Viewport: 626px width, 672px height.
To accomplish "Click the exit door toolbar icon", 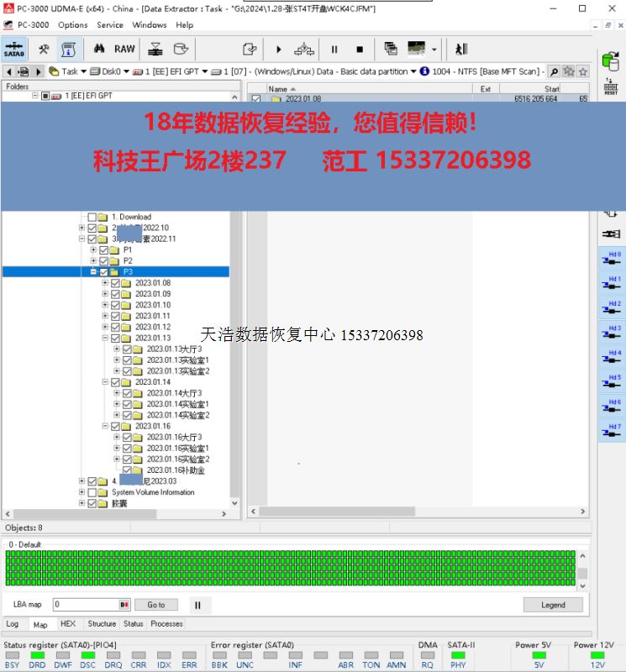I will pyautogui.click(x=460, y=50).
